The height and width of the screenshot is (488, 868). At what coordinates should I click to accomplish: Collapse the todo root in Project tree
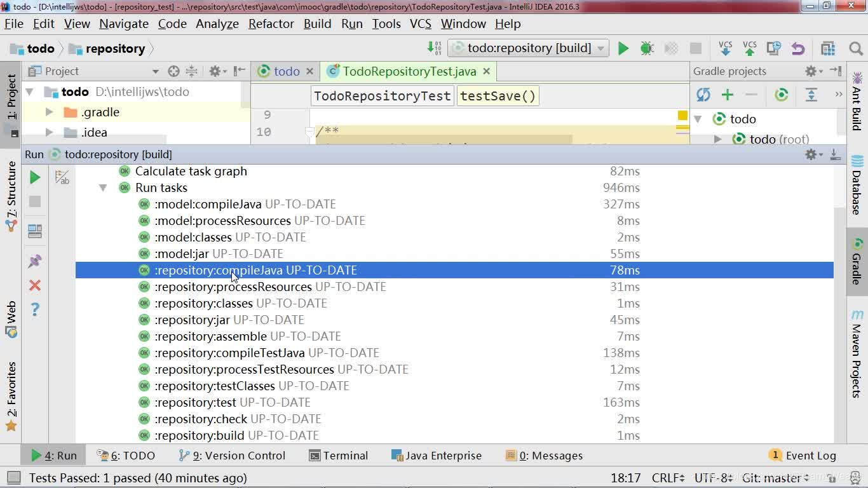(x=29, y=92)
